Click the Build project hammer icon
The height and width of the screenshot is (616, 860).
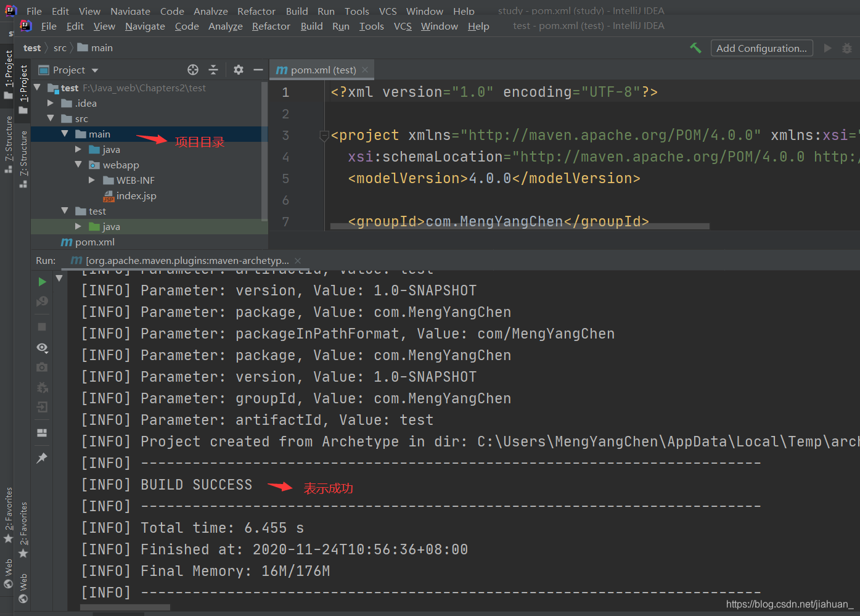[x=695, y=48]
